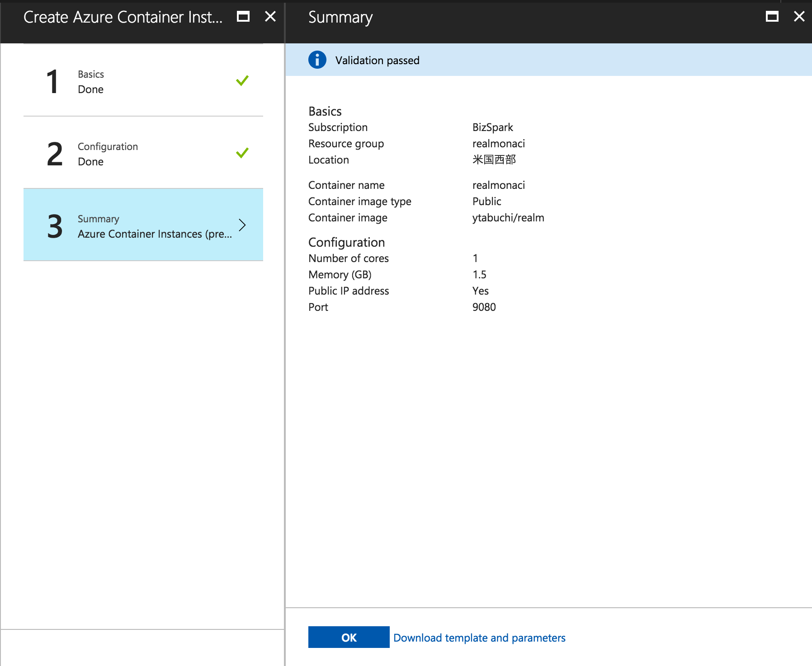This screenshot has height=666, width=812.
Task: Open step 1 Basics
Action: (x=143, y=81)
